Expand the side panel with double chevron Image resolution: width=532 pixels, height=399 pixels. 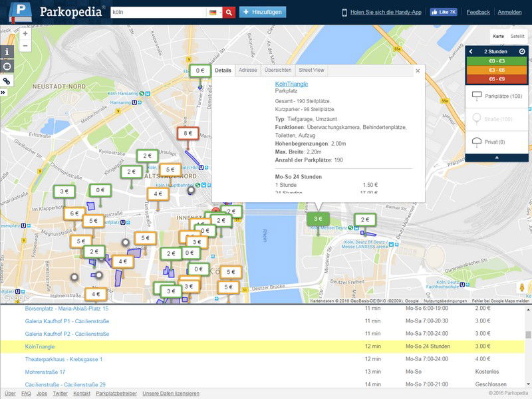[3, 92]
